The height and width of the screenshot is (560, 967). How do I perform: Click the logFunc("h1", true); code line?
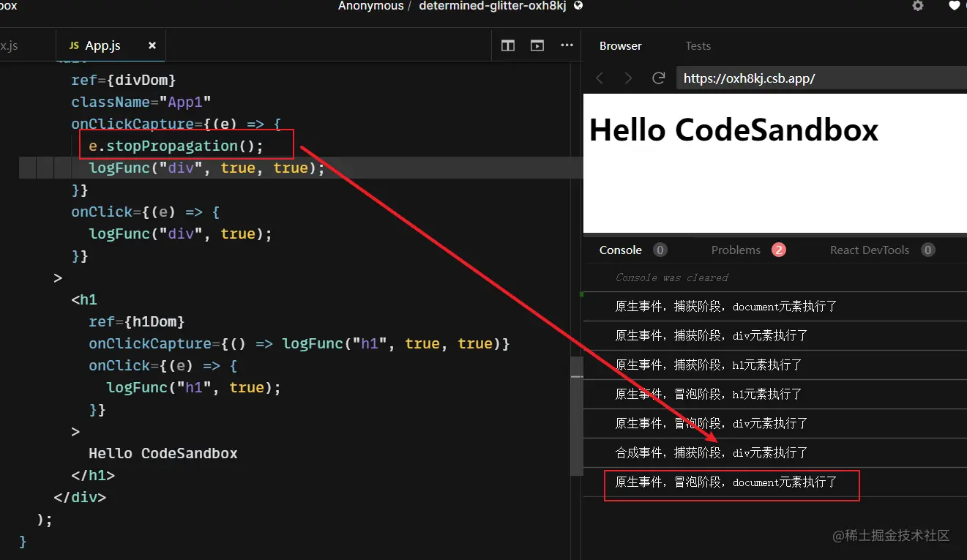point(193,387)
